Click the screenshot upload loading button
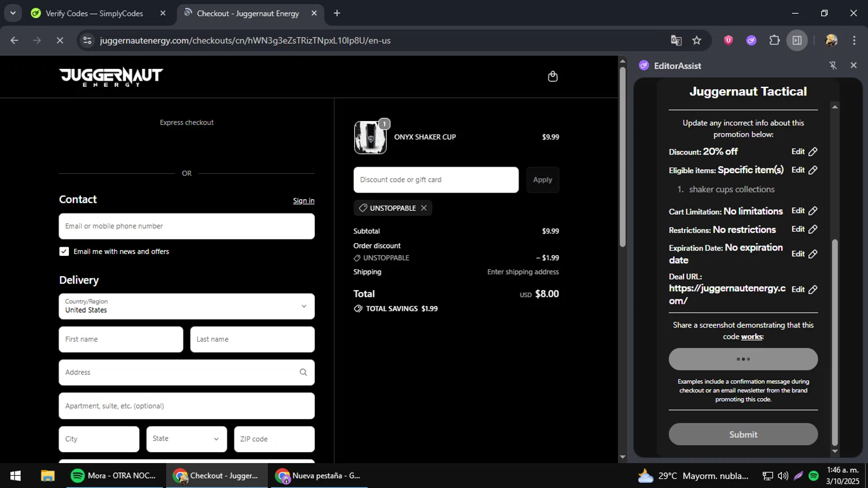Image resolution: width=868 pixels, height=488 pixels. click(743, 359)
